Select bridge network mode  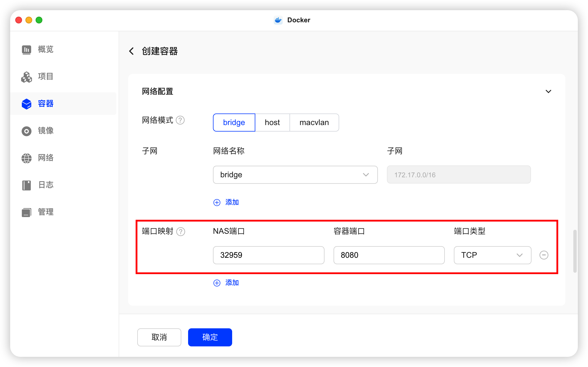point(234,123)
